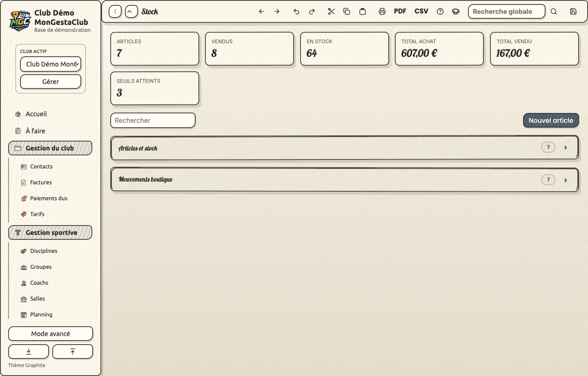Click the back arrow navigation icon
This screenshot has width=588, height=376.
pos(261,11)
